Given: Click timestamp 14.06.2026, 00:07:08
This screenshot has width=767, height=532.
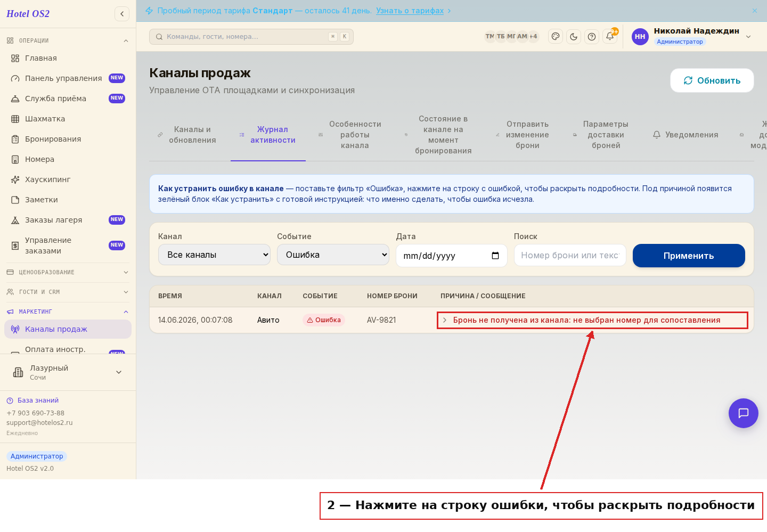Looking at the screenshot, I should click(195, 320).
